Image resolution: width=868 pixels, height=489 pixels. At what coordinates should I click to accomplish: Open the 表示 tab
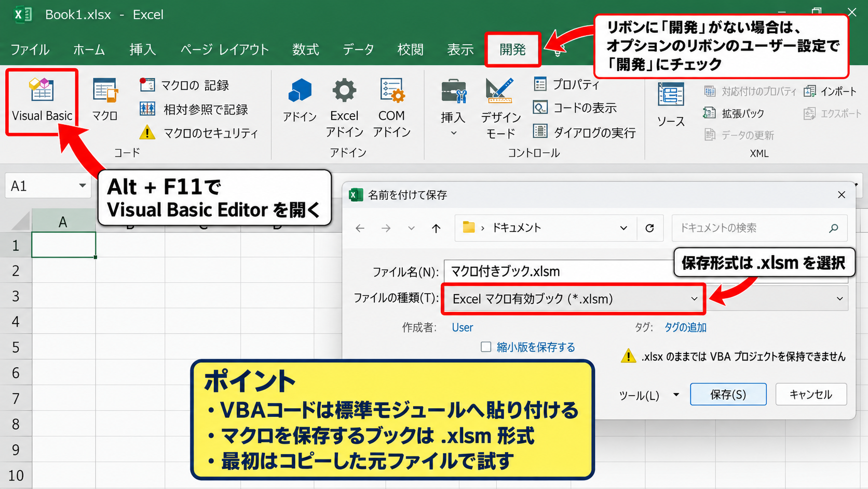(460, 49)
